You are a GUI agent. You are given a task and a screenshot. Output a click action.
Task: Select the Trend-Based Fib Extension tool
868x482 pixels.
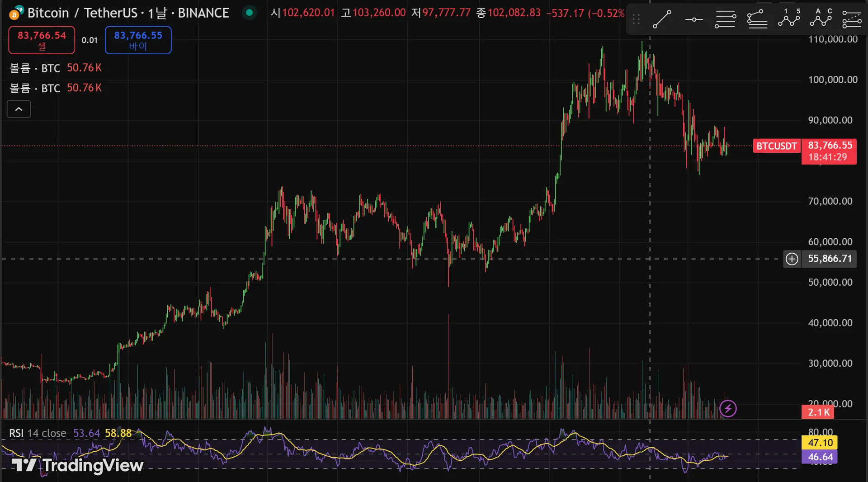pyautogui.click(x=757, y=19)
